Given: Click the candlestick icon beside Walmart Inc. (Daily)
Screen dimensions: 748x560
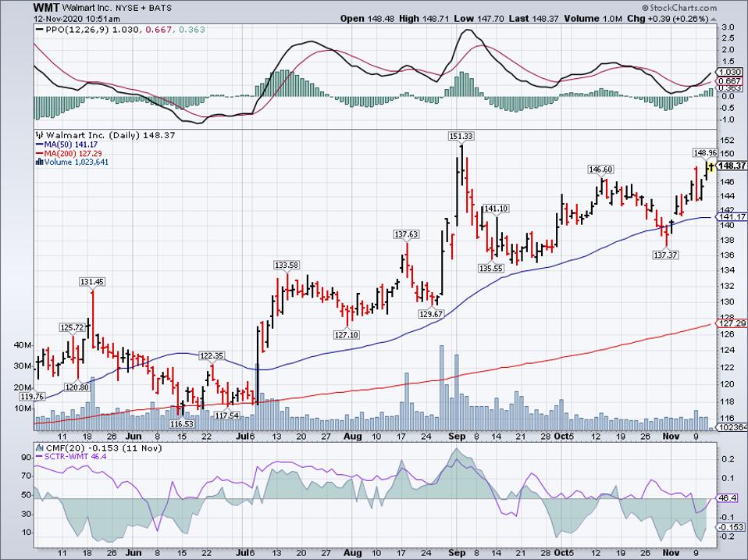Looking at the screenshot, I should [x=40, y=135].
